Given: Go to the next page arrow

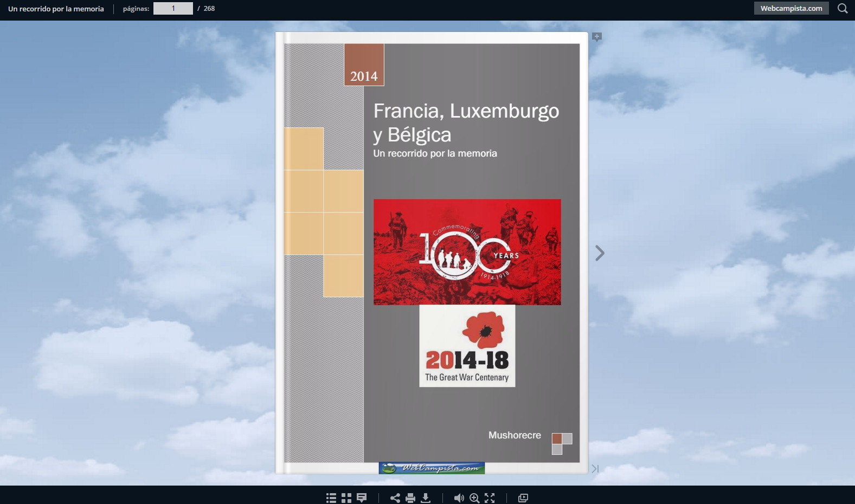Looking at the screenshot, I should (x=600, y=253).
